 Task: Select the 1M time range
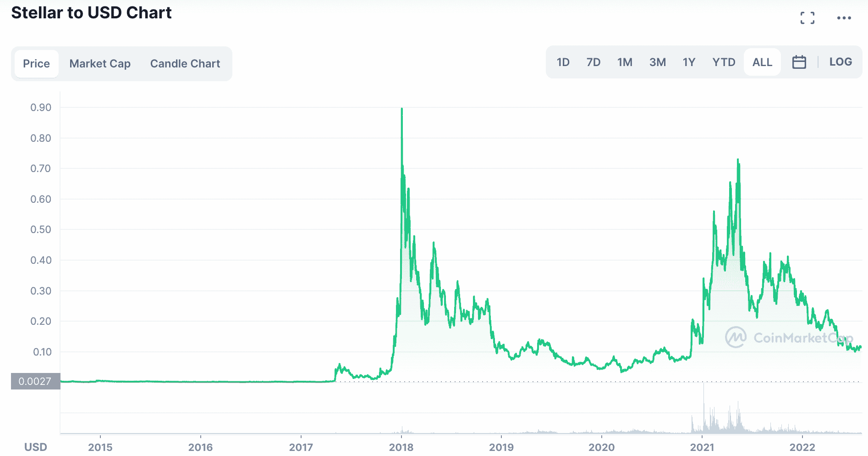pyautogui.click(x=625, y=62)
